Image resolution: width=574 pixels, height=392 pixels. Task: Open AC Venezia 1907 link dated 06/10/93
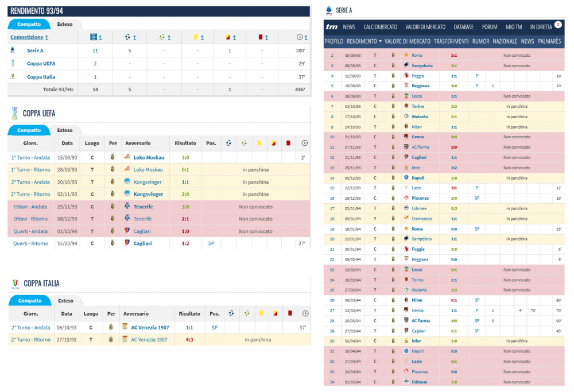[x=150, y=328]
